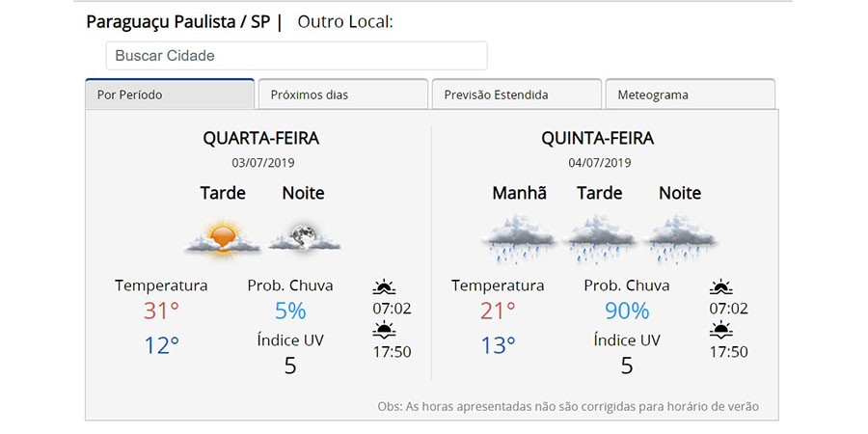Image resolution: width=868 pixels, height=434 pixels.
Task: Open the Meteograma tab
Action: tap(691, 95)
